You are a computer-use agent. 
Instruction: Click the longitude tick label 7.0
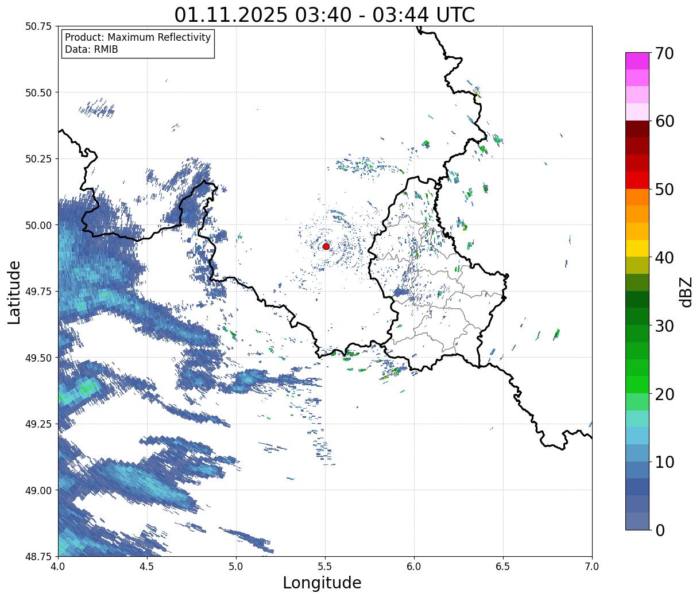pos(592,566)
